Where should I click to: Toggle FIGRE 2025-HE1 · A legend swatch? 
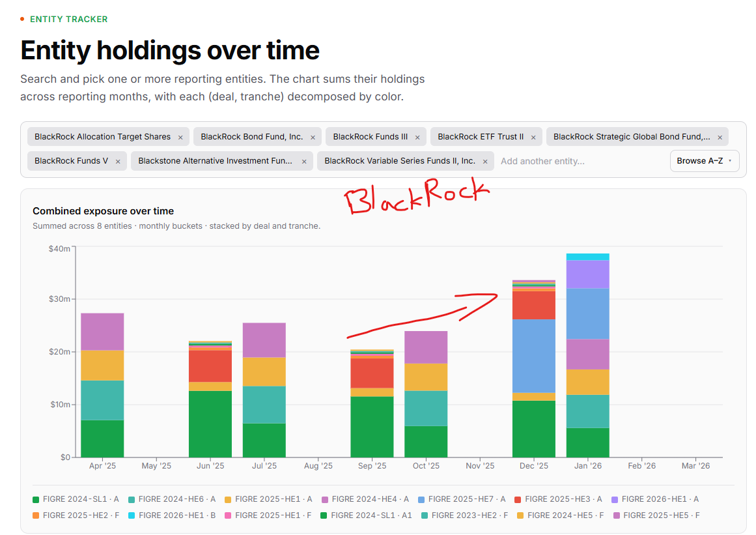(x=228, y=500)
